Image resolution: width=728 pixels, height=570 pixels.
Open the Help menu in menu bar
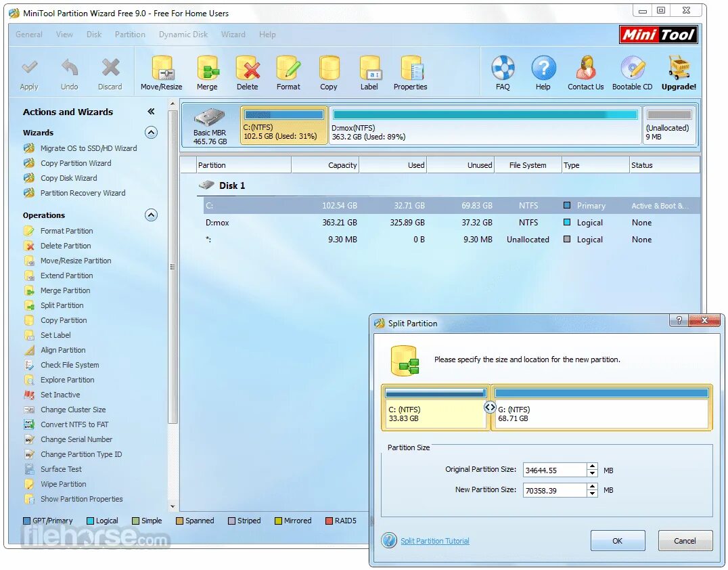[267, 35]
